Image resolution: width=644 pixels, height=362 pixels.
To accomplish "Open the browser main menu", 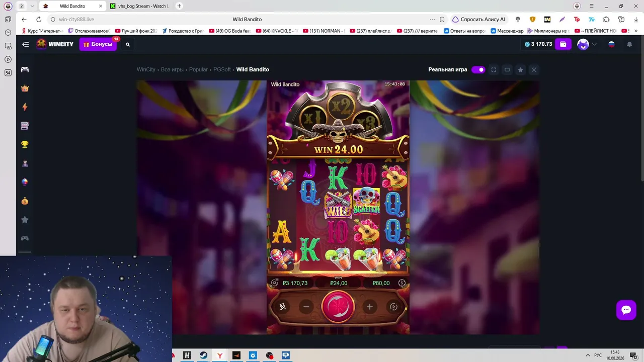I will point(592,6).
